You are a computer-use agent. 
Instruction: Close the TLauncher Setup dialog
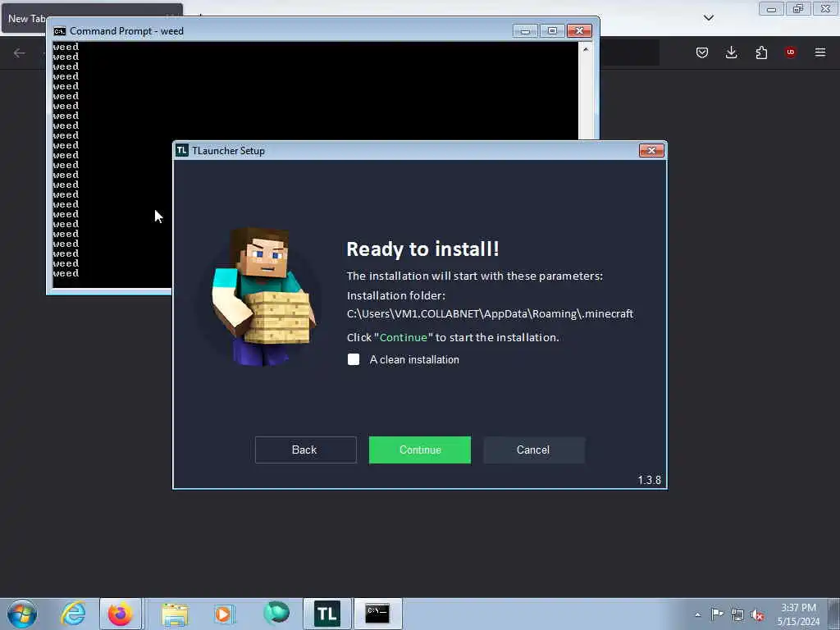click(x=651, y=151)
